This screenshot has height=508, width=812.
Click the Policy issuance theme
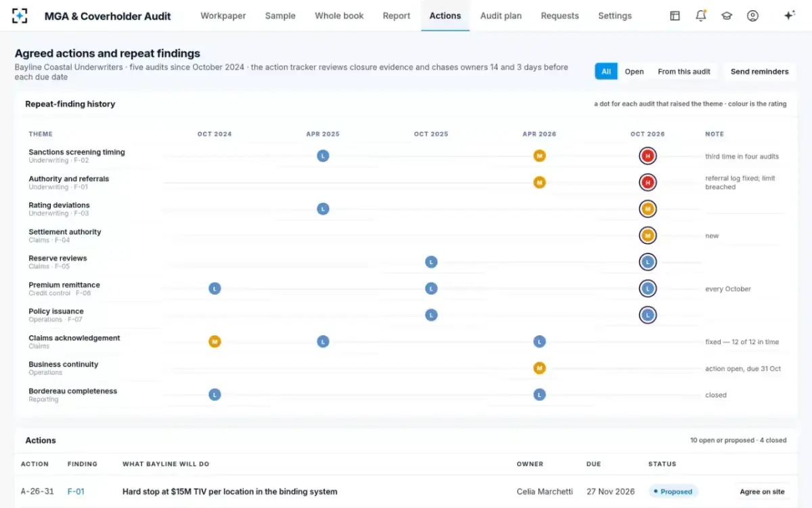coord(56,312)
